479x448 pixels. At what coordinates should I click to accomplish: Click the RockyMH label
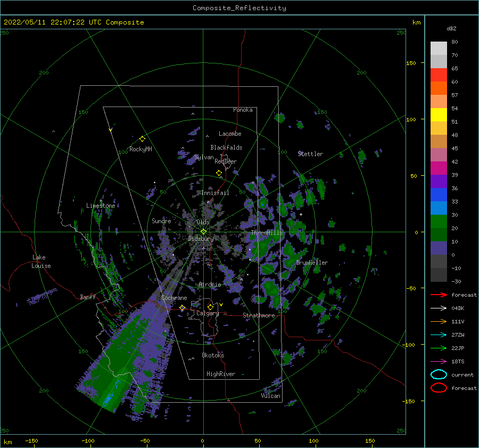click(141, 149)
